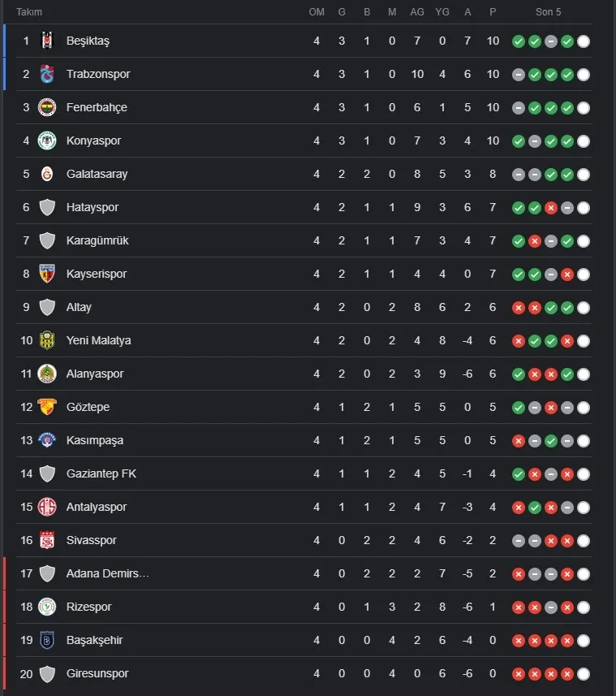Click Beşiktaş's first green win form icon
The height and width of the screenshot is (696, 616).
click(x=518, y=41)
